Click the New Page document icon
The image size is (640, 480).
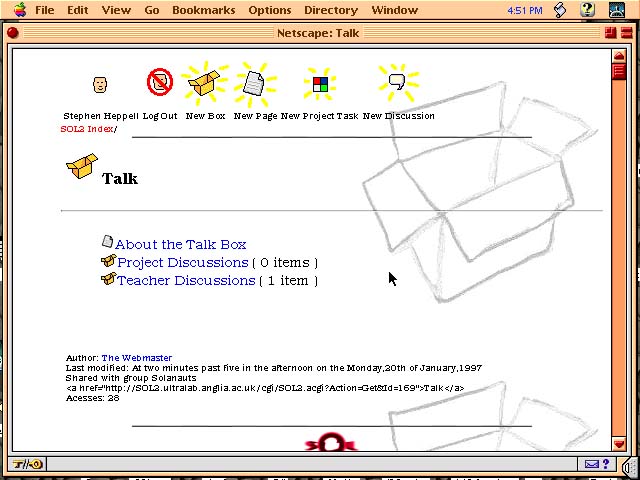click(x=254, y=84)
